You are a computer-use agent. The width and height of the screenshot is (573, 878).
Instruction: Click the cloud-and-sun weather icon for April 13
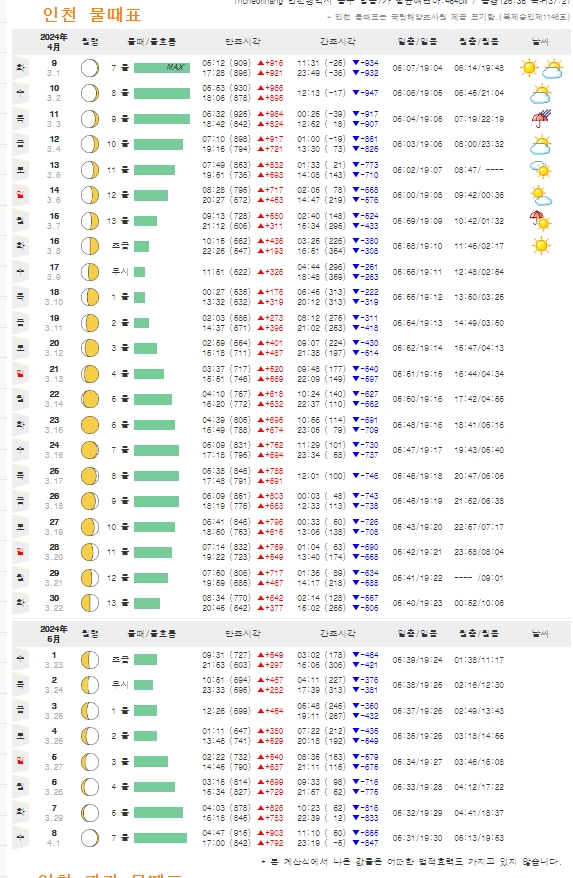click(x=540, y=170)
